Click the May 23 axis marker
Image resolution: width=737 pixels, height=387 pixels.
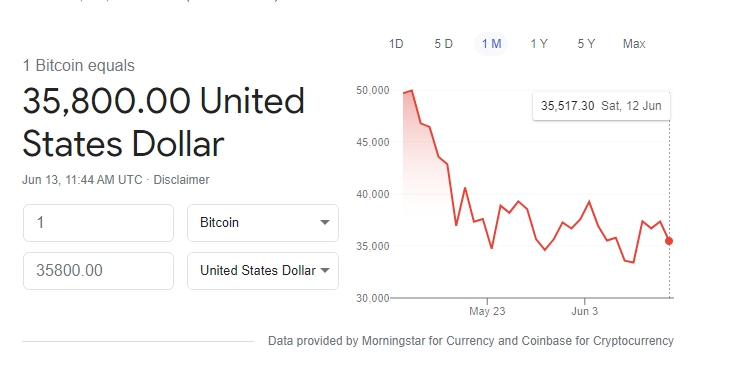(487, 311)
